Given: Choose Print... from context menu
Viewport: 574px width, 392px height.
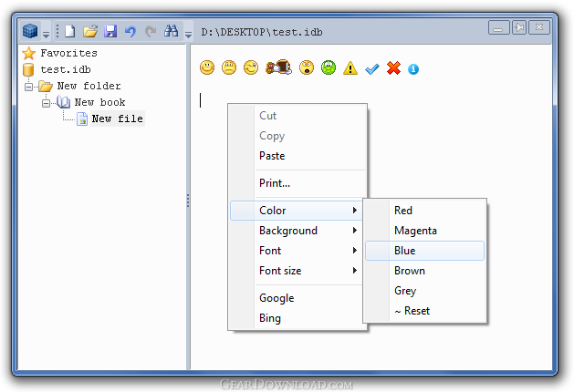Looking at the screenshot, I should click(297, 183).
